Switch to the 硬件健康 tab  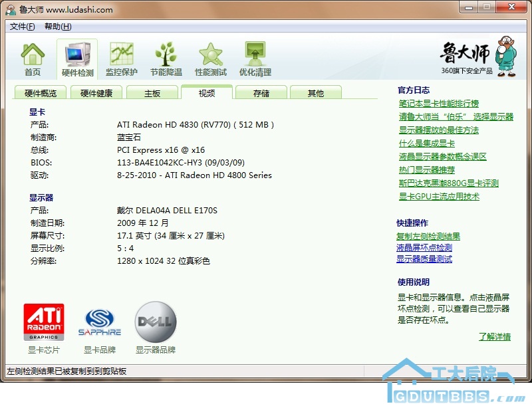tap(96, 93)
